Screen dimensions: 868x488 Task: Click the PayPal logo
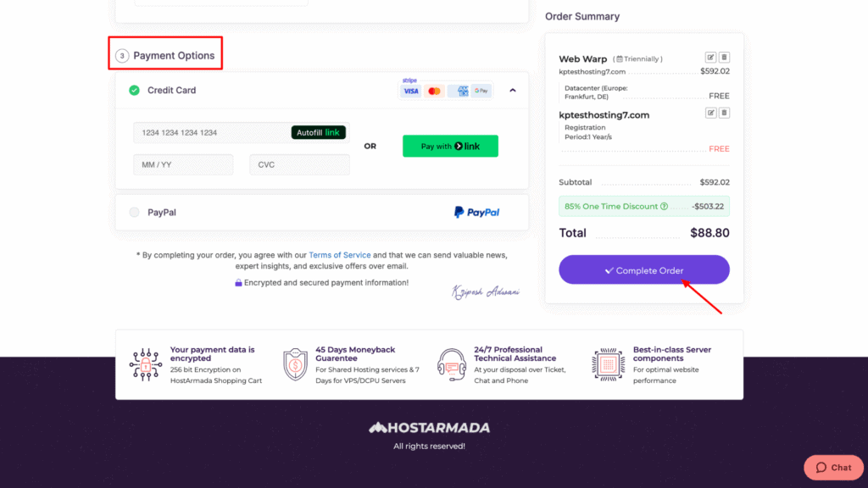(x=476, y=213)
